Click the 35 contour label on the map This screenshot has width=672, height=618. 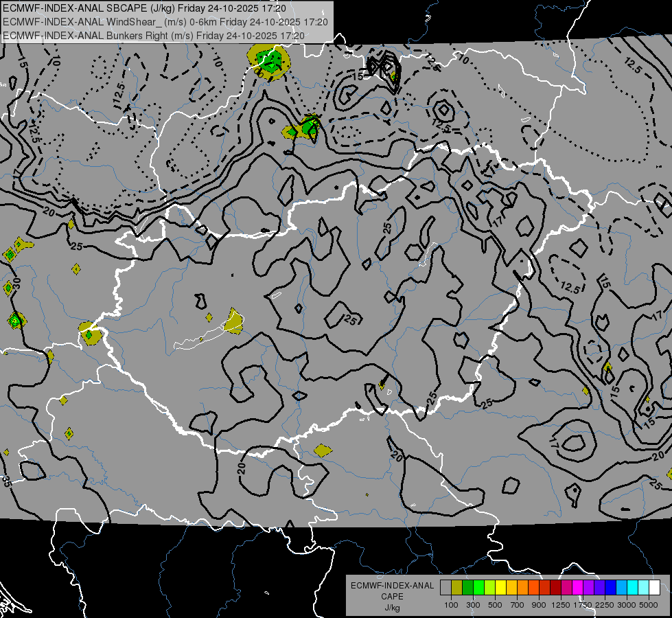pyautogui.click(x=5, y=481)
